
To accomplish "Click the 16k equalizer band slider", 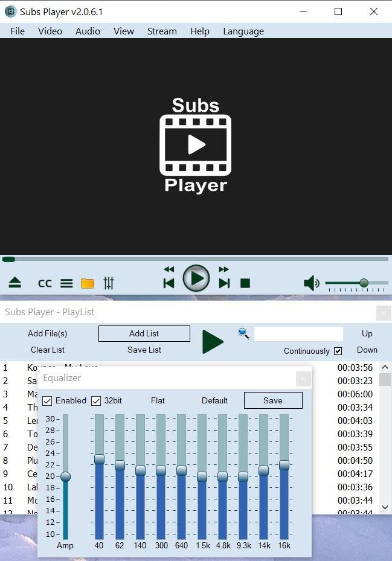I will [284, 477].
